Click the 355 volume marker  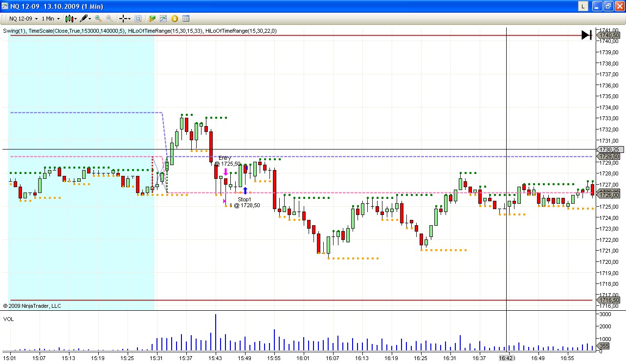click(x=604, y=346)
